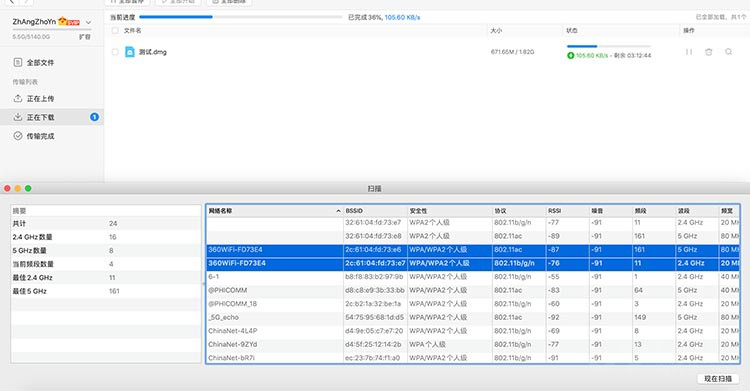Image resolution: width=750 pixels, height=391 pixels.
Task: Sort by 网络名称 column header
Action: click(x=275, y=211)
